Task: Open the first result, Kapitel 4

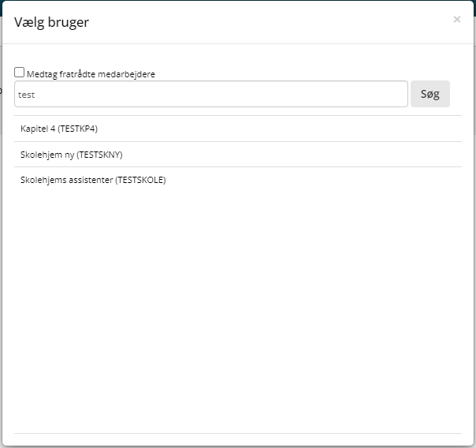Action: click(x=59, y=129)
